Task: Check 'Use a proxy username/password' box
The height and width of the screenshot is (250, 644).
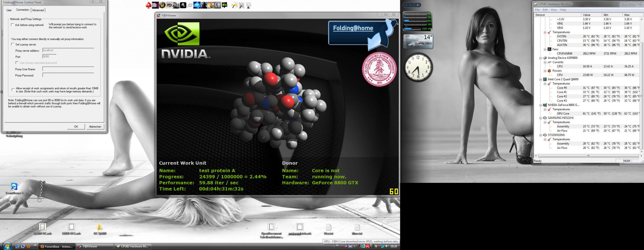Action: 17,63
